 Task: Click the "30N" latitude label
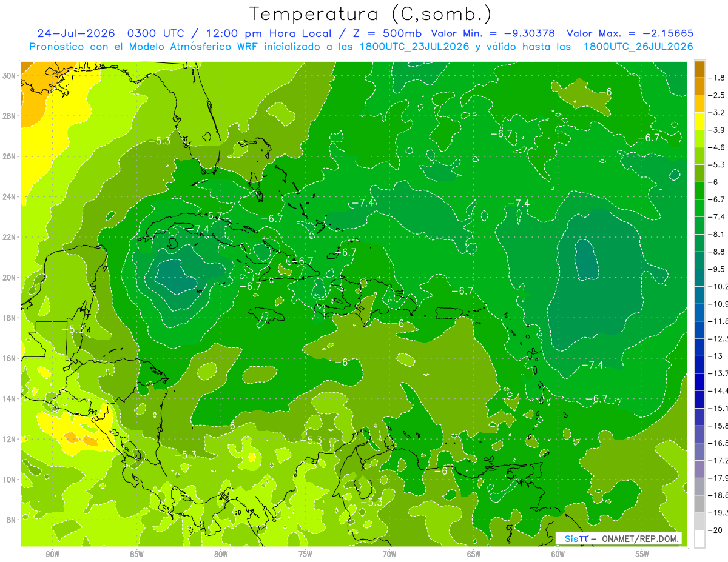10,75
